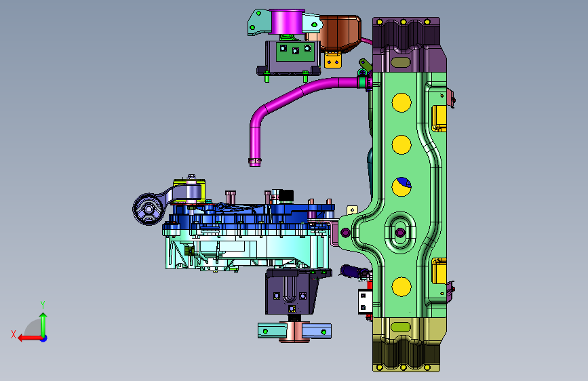Screen dimensions: 588x381
Task: Select the yellow-green mount housing near torque rod
Action: [189, 190]
